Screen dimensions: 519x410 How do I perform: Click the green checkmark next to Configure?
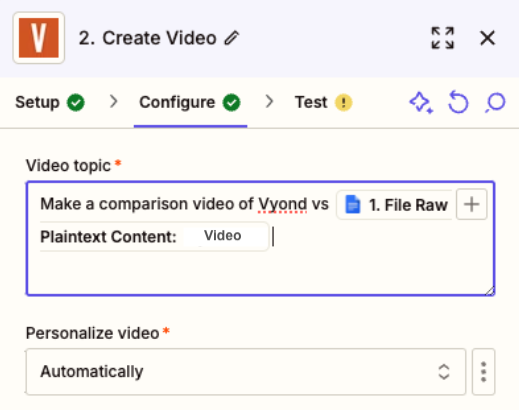[232, 102]
